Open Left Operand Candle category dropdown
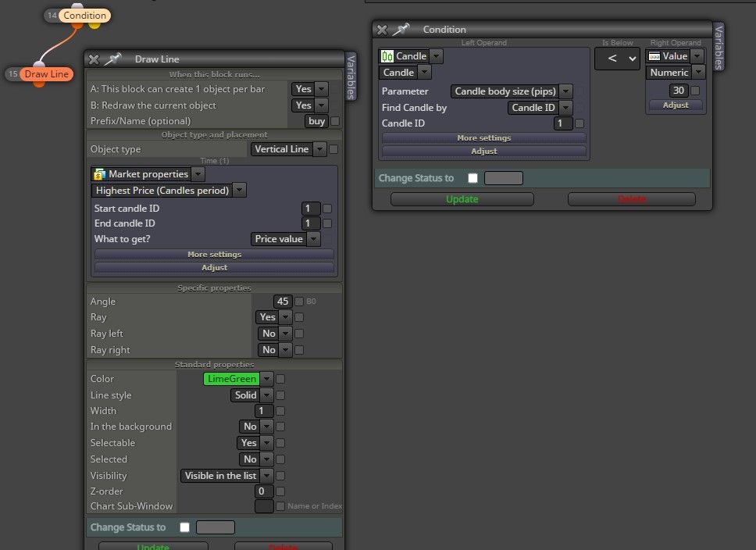This screenshot has height=550, width=756. (x=411, y=56)
